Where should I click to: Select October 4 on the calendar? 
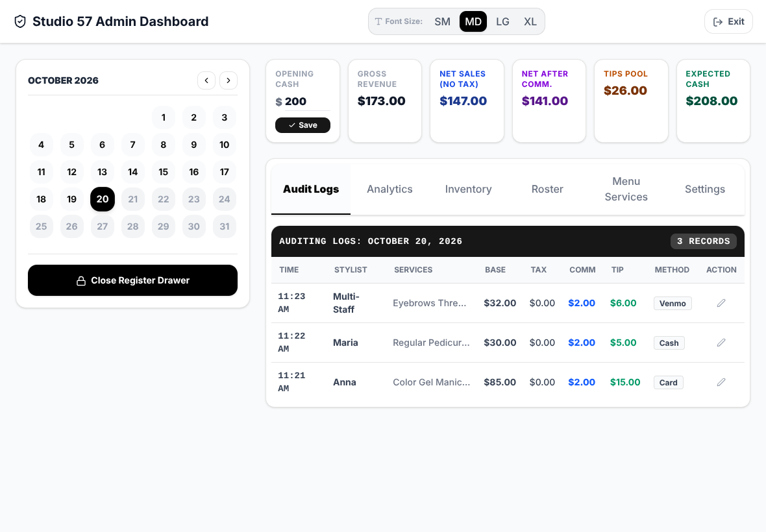click(x=42, y=145)
